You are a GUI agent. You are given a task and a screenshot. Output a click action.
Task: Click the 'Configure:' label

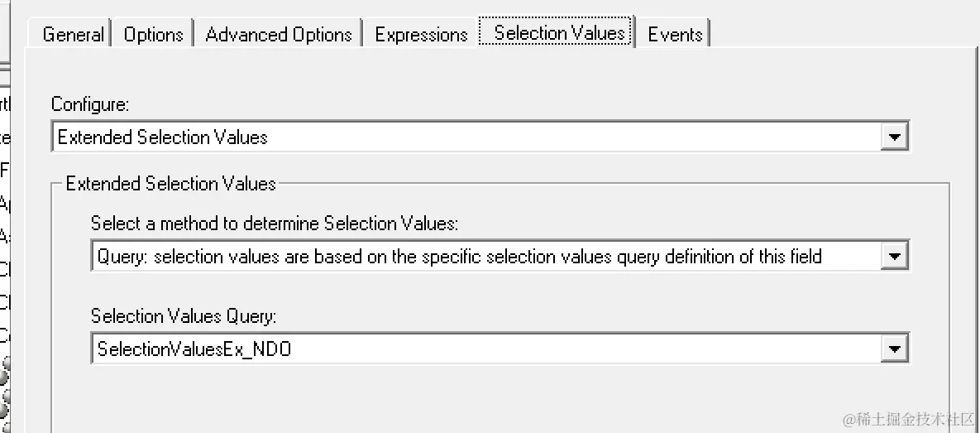point(90,104)
